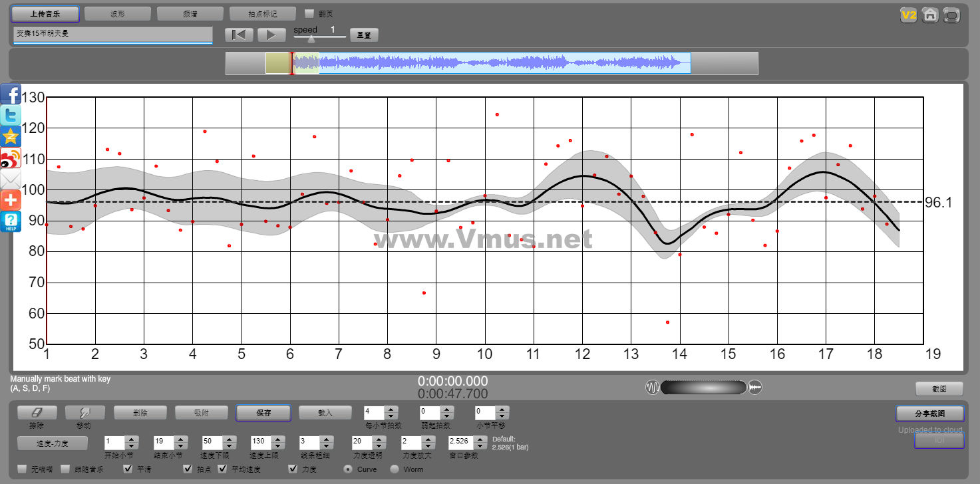Increase 每小节拍数 beats-per-bar stepper
This screenshot has width=980, height=484.
coord(391,410)
